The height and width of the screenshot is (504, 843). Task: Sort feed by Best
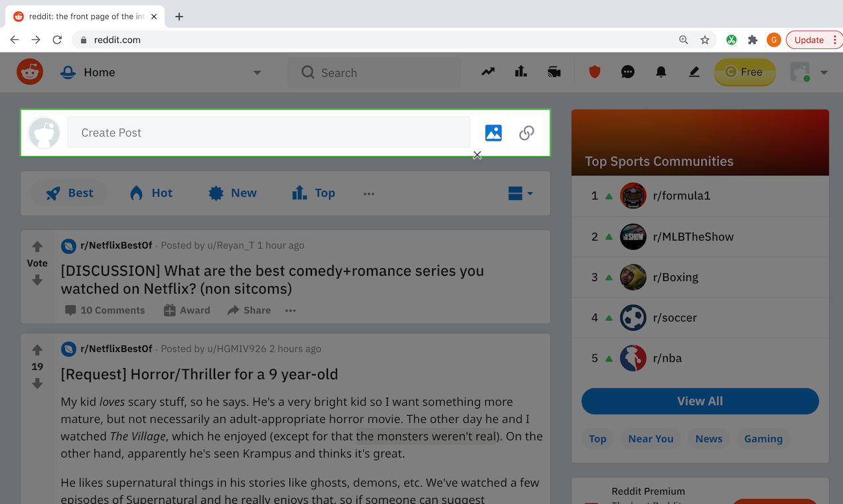[69, 193]
